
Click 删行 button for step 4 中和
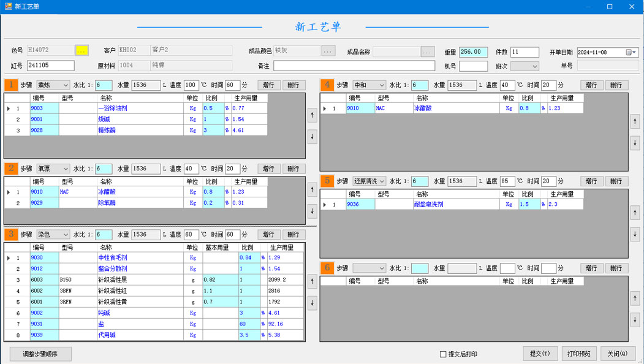pos(616,85)
